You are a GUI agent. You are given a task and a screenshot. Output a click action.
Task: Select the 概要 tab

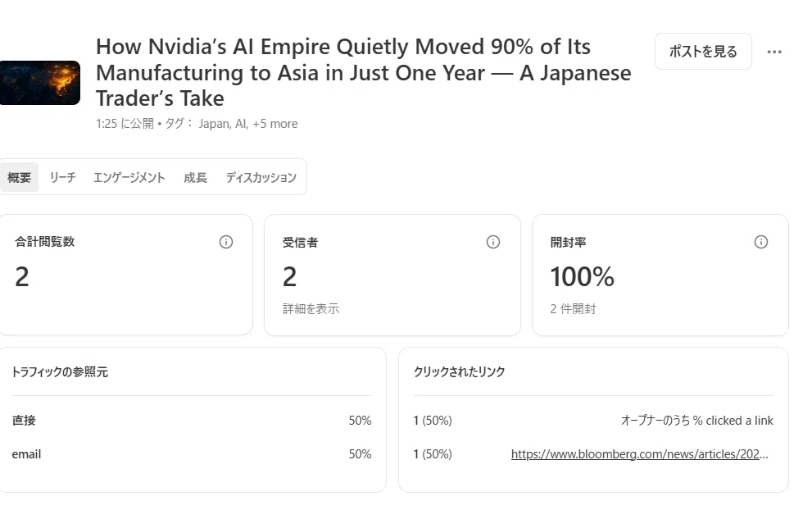click(19, 177)
